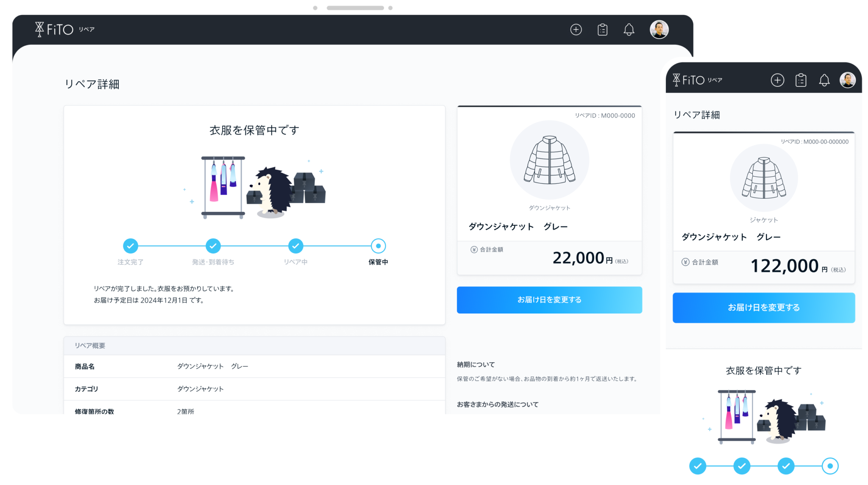Click the 修復箇所の数 row label
Viewport: 868px width, 485px height.
click(94, 411)
